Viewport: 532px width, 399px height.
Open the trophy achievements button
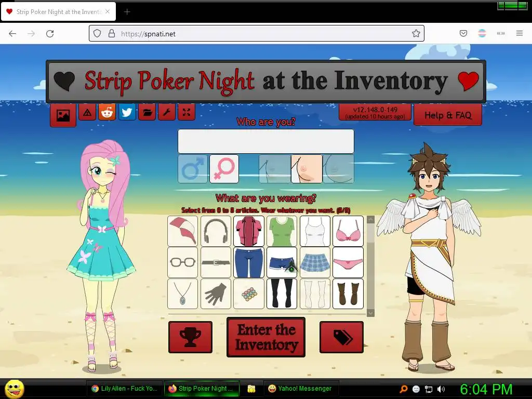(x=190, y=337)
